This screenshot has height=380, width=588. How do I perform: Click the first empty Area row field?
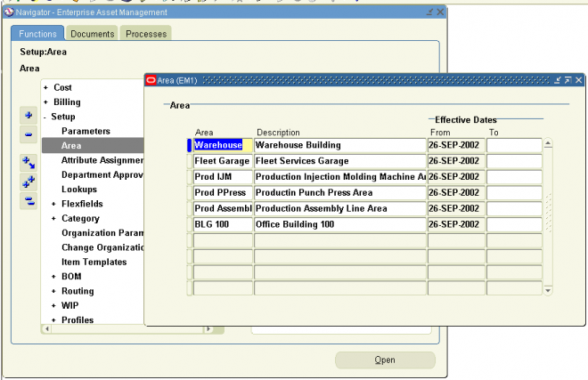223,240
